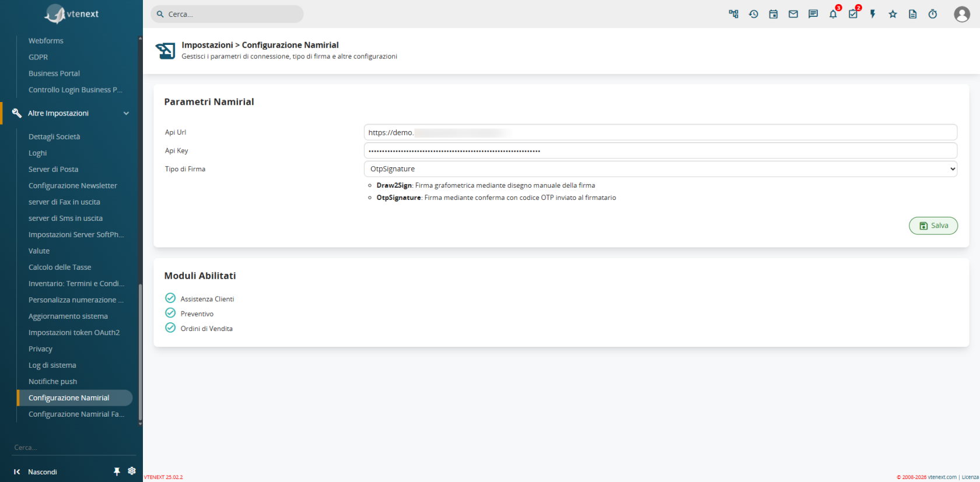Open the Licenza footer link
980x482 pixels.
click(x=970, y=477)
